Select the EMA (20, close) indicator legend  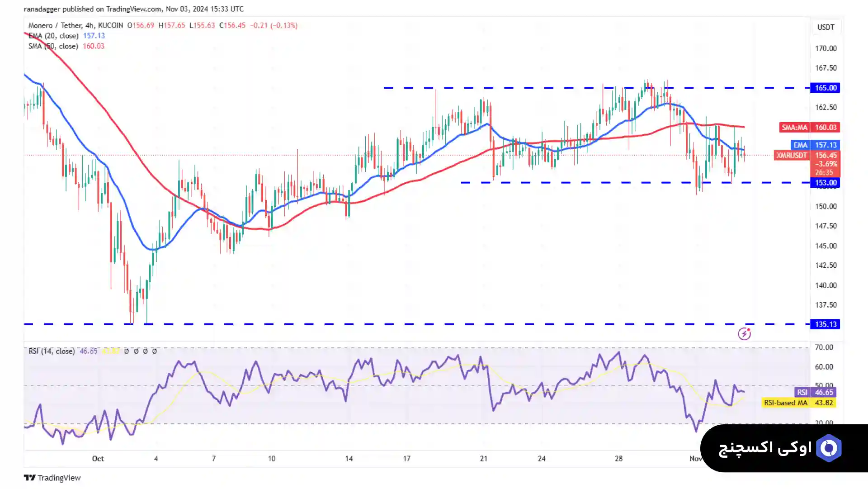coord(53,36)
